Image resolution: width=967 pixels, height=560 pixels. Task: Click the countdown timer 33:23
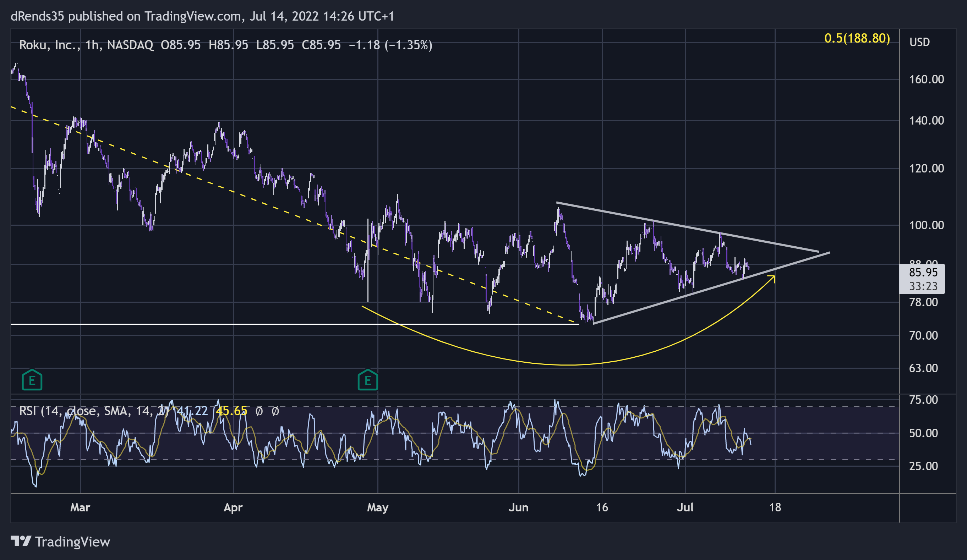click(923, 286)
